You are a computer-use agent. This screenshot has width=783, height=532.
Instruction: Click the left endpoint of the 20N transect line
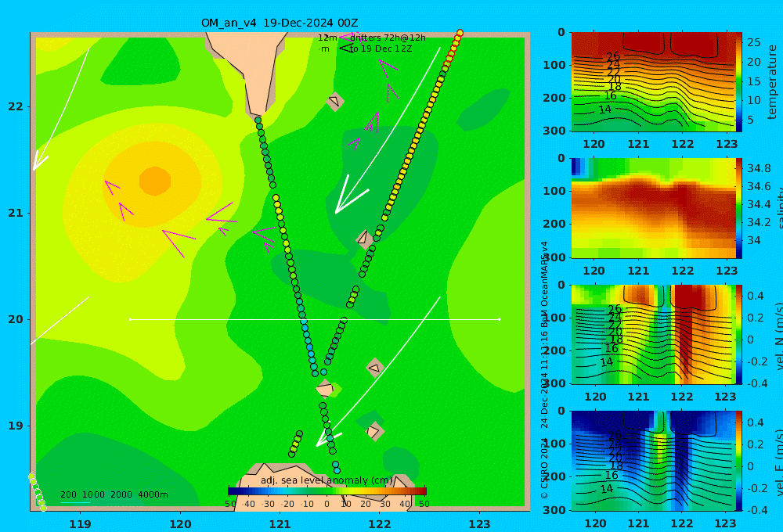(x=130, y=319)
